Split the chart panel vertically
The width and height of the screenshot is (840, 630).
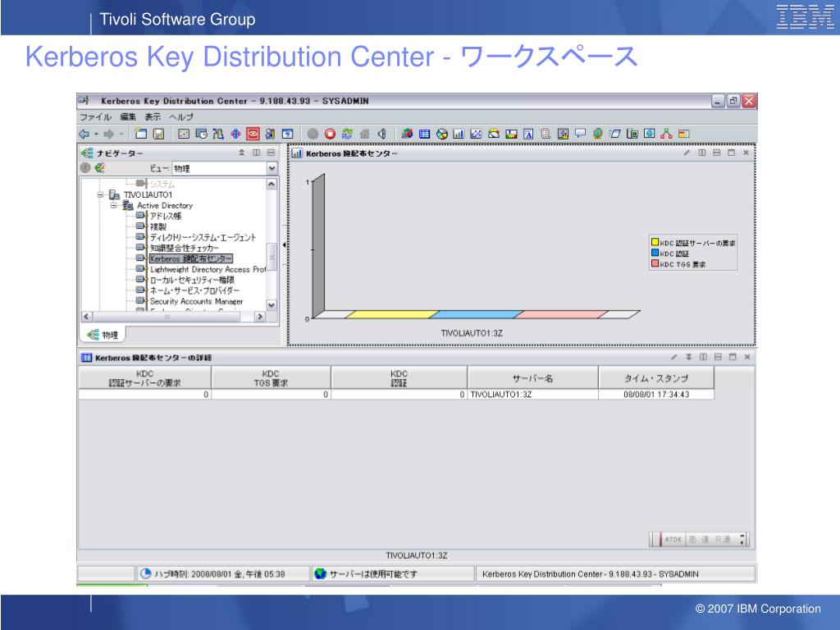[702, 153]
